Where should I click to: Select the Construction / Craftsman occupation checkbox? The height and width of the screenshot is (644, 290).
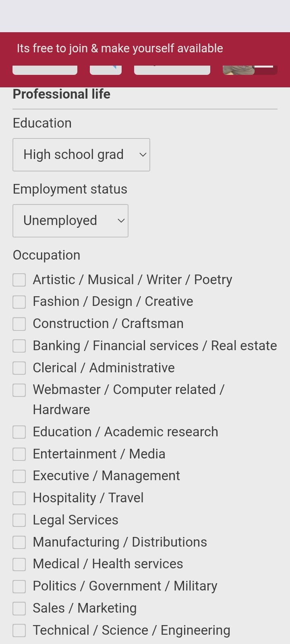point(19,324)
